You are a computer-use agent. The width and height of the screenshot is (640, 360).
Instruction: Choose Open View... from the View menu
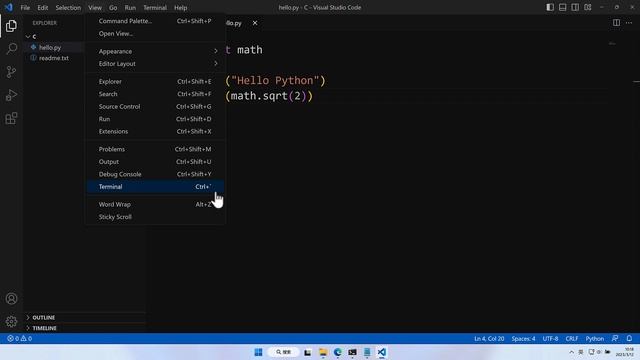point(155,33)
